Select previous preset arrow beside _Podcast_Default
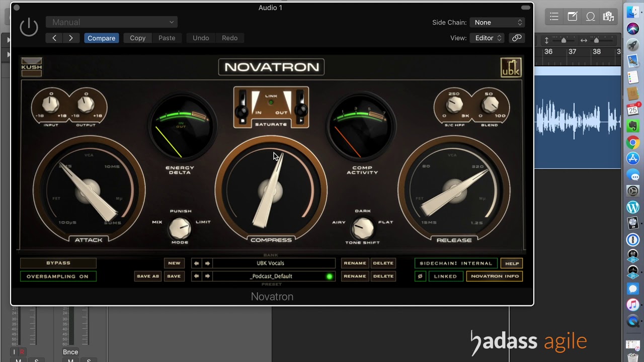The width and height of the screenshot is (644, 362). [x=197, y=276]
